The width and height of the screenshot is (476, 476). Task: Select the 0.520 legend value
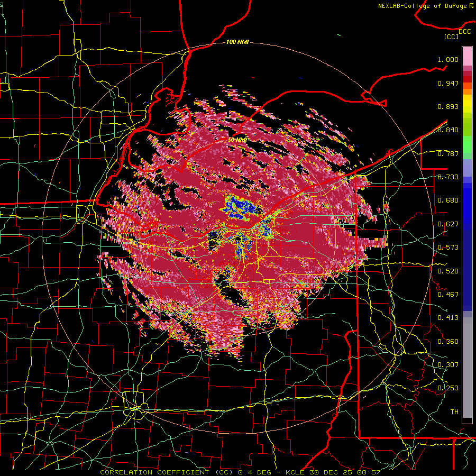click(x=448, y=271)
